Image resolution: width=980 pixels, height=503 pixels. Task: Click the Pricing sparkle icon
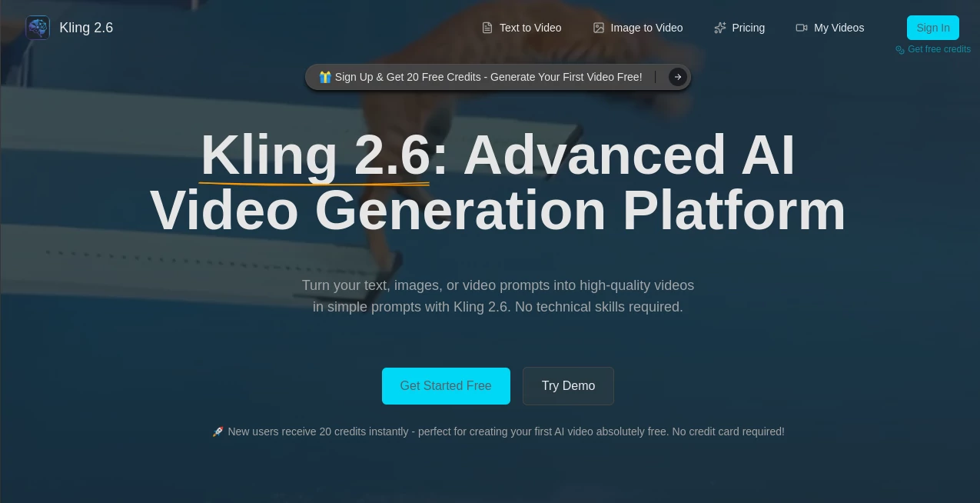pos(720,28)
